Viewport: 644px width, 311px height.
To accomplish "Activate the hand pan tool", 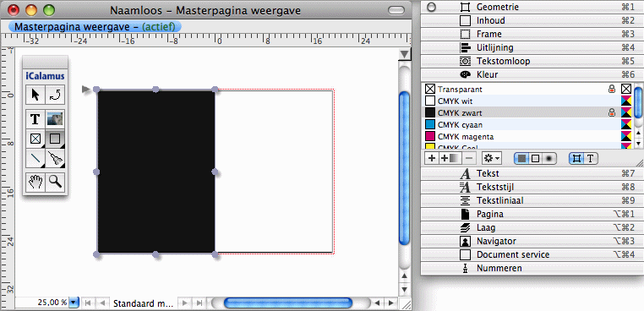I will [x=35, y=182].
